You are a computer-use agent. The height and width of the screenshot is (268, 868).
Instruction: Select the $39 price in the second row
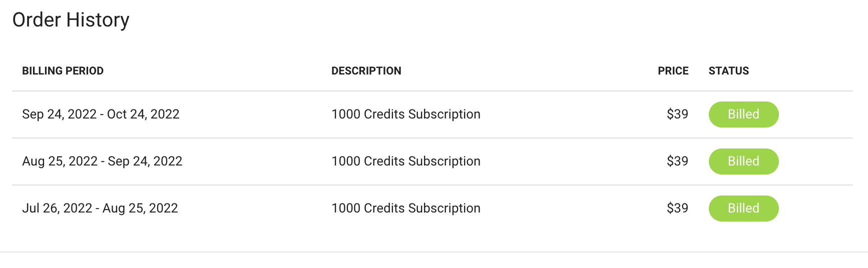pos(677,161)
